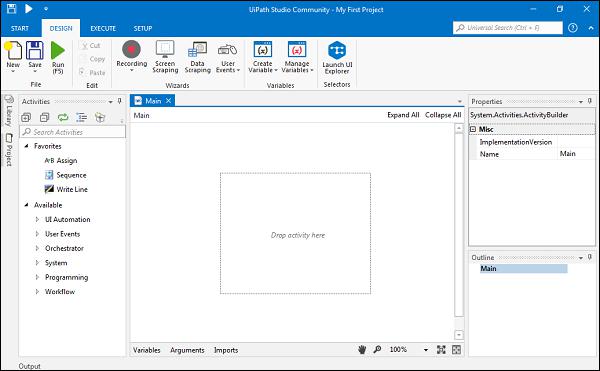The image size is (600, 371).
Task: Click the zoom magnifier icon
Action: (x=377, y=349)
